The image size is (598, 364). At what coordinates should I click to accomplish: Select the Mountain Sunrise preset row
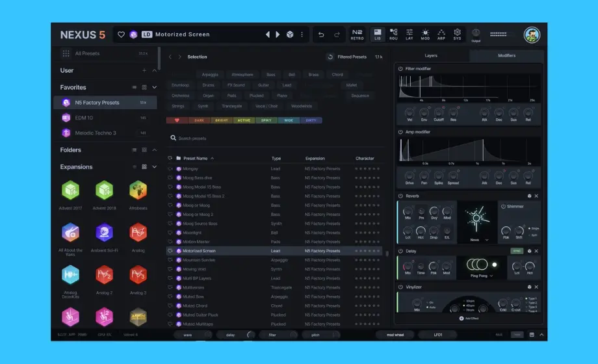[274, 260]
